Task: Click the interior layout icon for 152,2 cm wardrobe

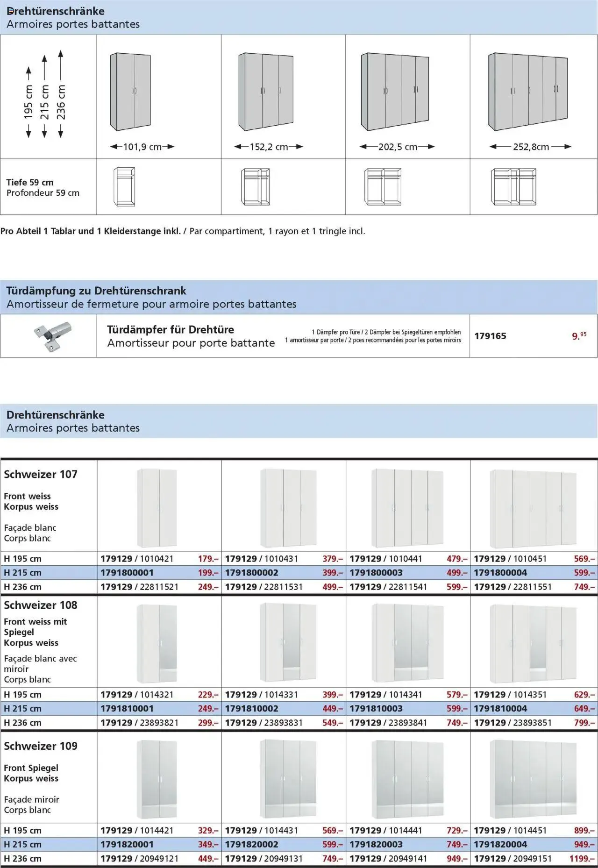Action: [x=255, y=187]
